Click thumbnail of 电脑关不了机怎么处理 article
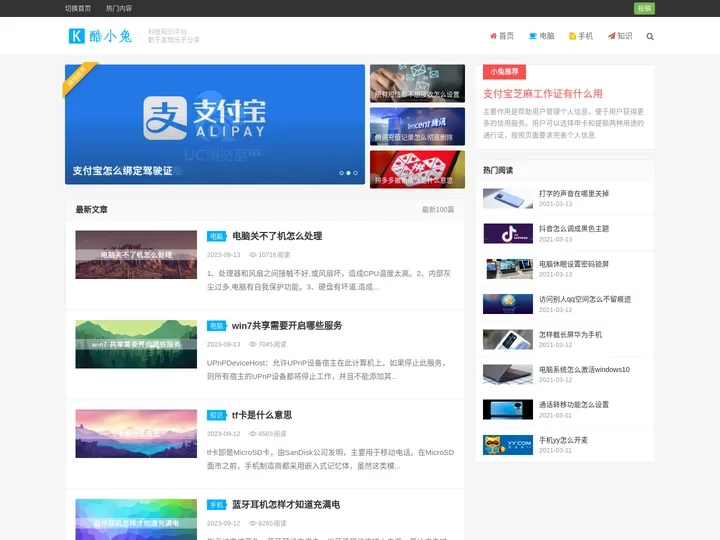This screenshot has width=720, height=540. tap(136, 254)
